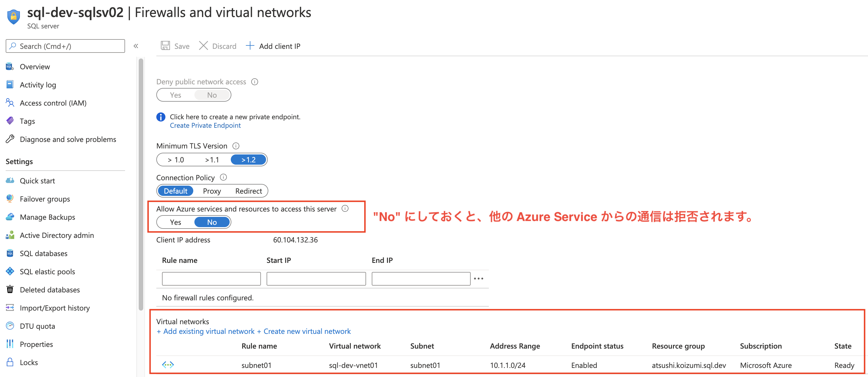Select TLS version >1.1 option
The image size is (868, 377).
click(212, 160)
